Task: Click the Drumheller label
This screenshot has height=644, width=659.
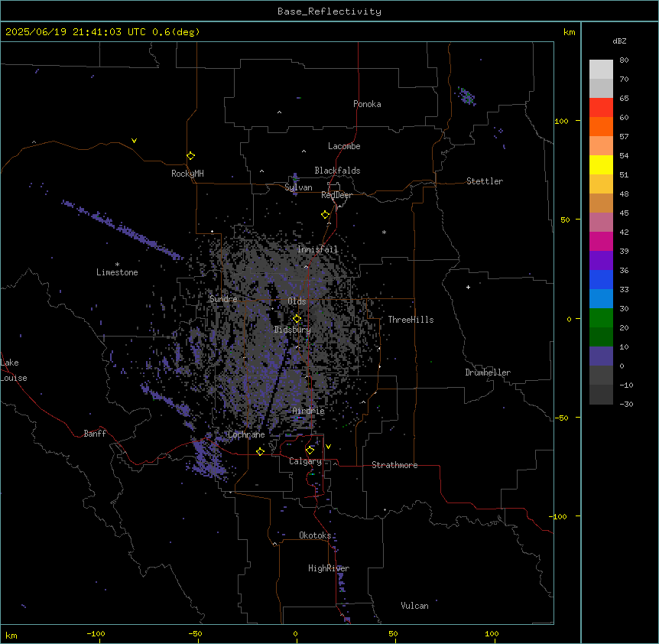Action: tap(488, 372)
